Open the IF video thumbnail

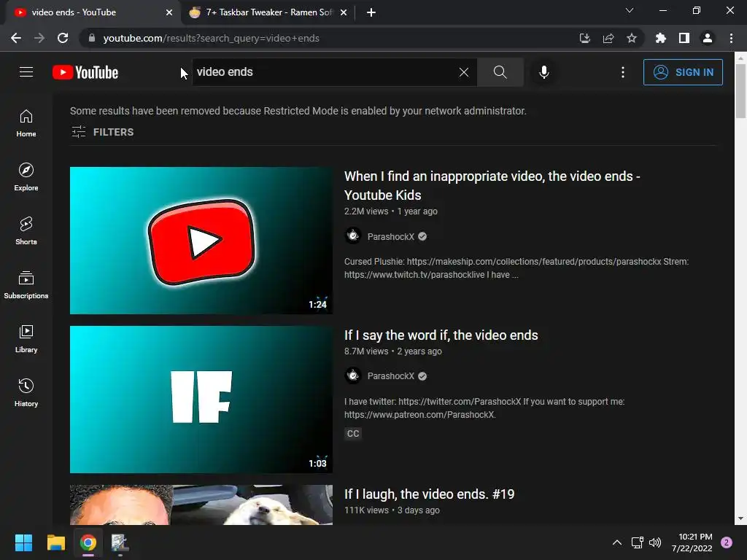[201, 400]
